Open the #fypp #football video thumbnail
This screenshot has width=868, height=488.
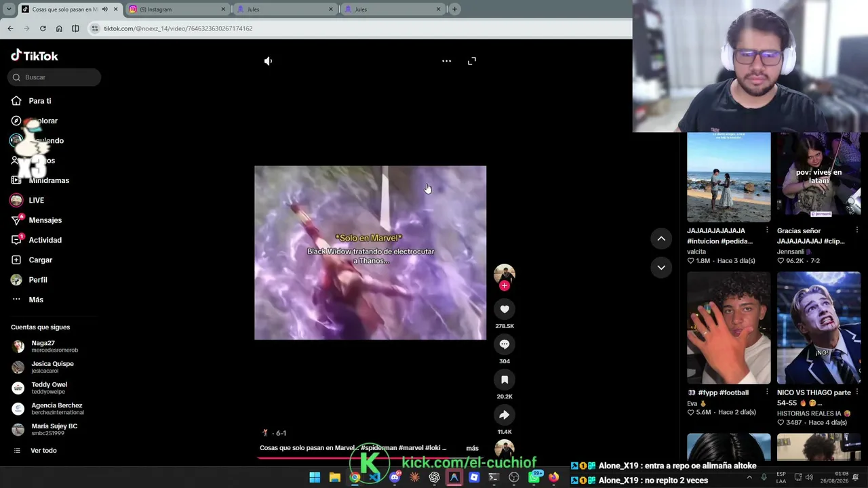729,328
